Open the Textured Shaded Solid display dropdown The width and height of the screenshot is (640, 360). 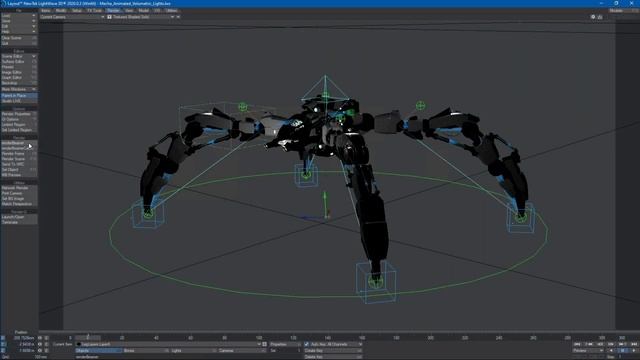click(x=141, y=17)
